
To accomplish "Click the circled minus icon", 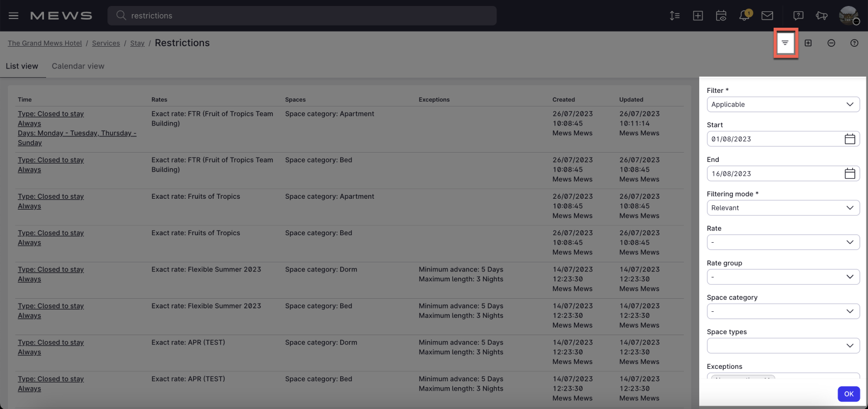I will pos(831,43).
